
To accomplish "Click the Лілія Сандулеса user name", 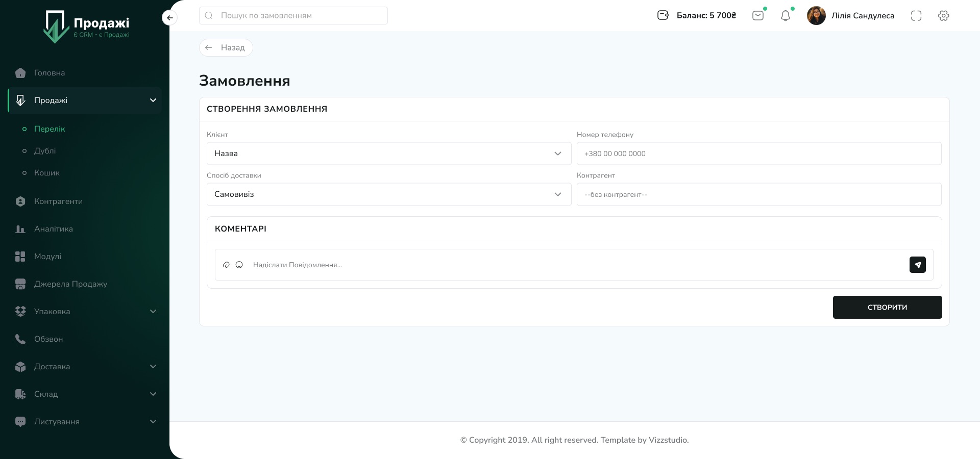I will pyautogui.click(x=863, y=16).
